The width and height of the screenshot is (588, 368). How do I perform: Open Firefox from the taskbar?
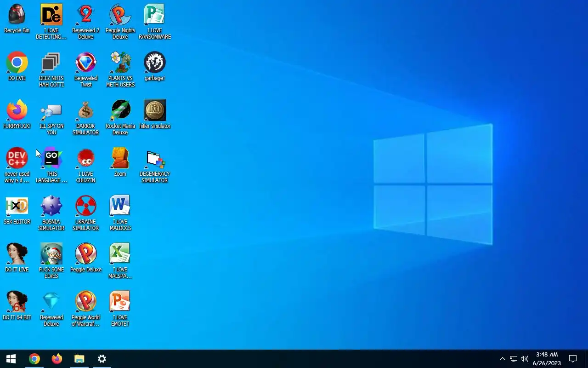[57, 359]
